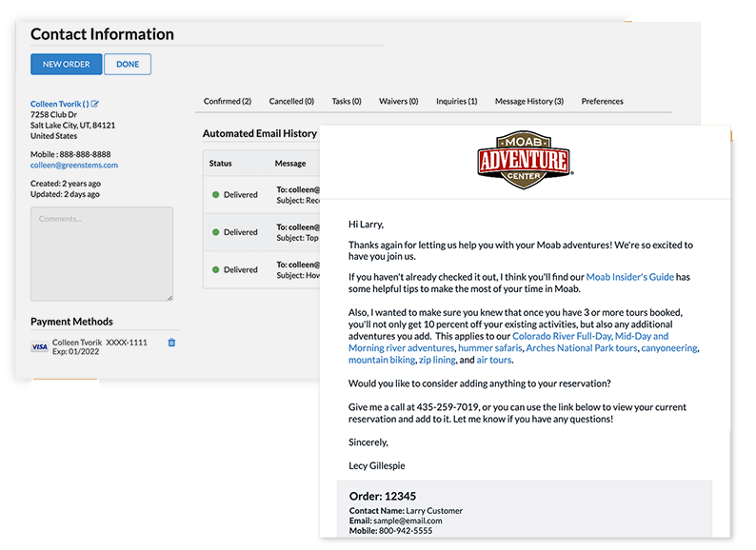Click the Hi Larry, greeting

pos(366,225)
